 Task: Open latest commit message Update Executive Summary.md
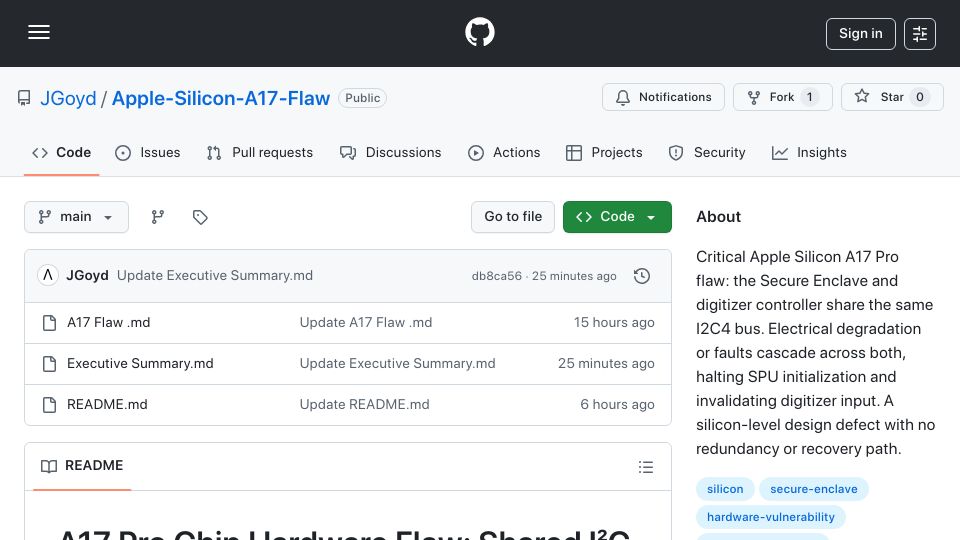[215, 276]
